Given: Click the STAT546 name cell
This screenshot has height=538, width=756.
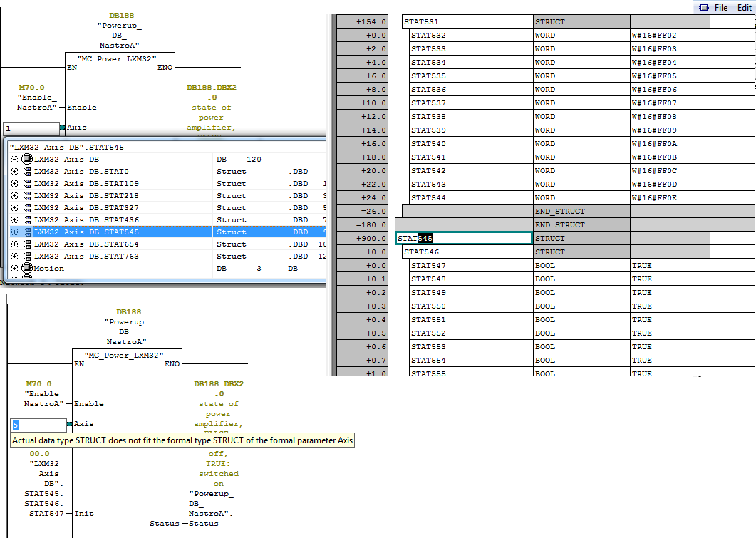Looking at the screenshot, I should 467,252.
